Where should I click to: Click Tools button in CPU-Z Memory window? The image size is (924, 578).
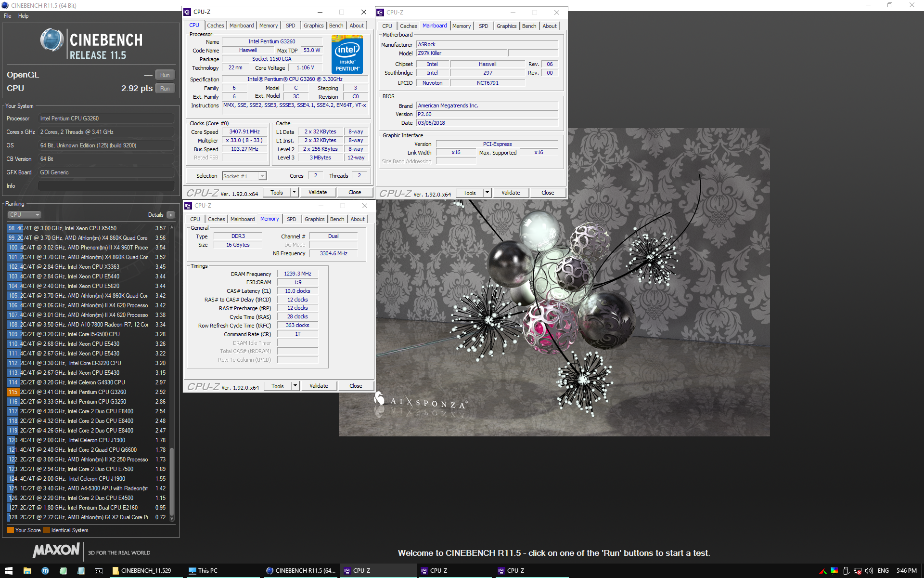click(x=278, y=386)
